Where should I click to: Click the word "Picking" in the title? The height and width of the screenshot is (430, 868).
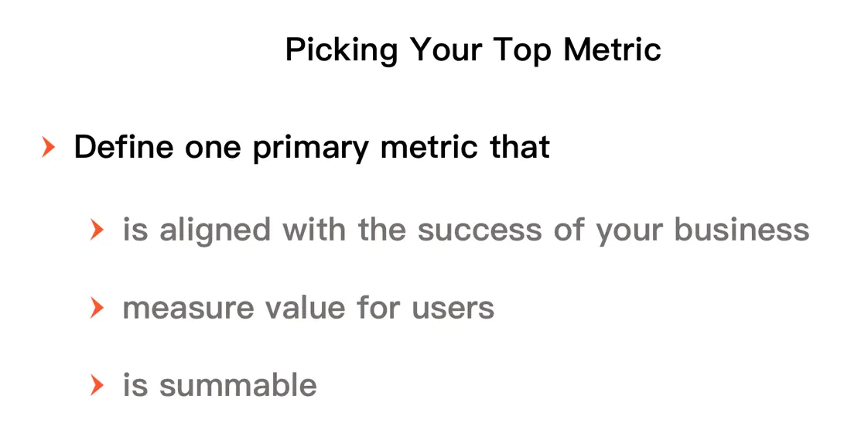pos(341,50)
